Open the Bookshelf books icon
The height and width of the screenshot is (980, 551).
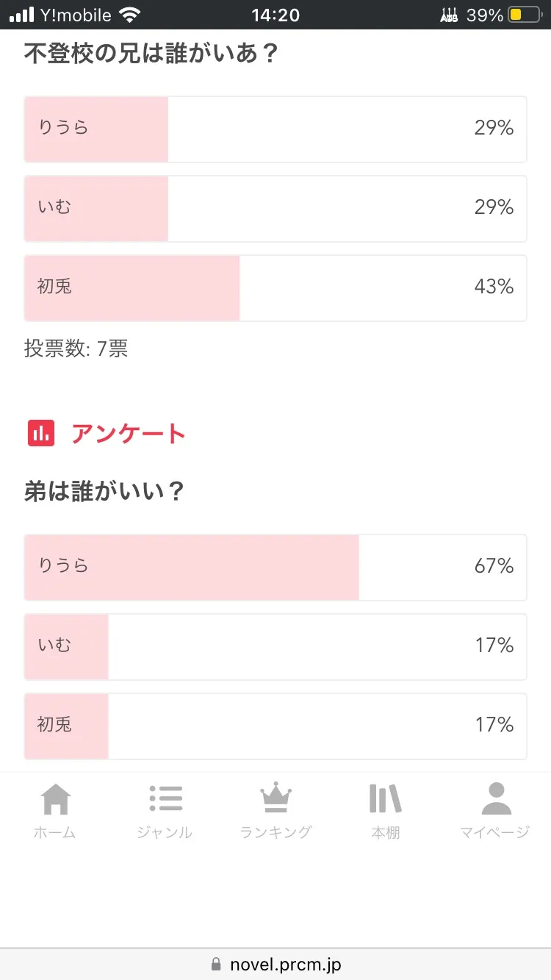[385, 799]
